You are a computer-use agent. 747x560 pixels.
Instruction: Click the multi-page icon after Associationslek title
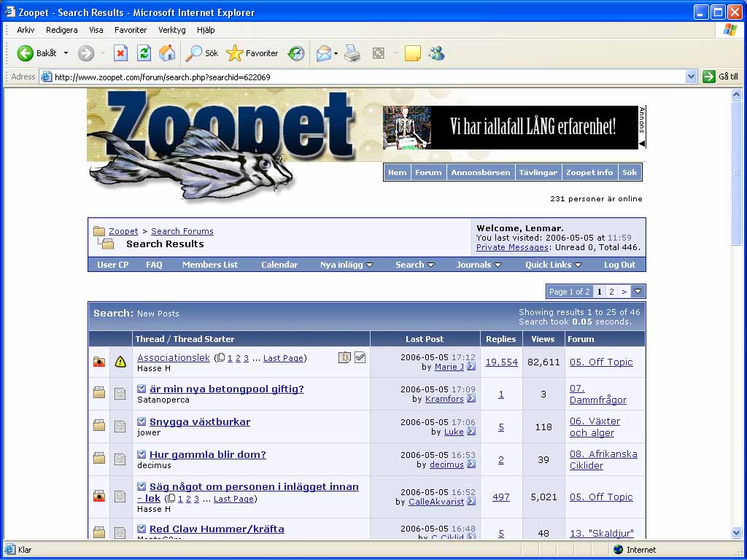click(x=220, y=358)
